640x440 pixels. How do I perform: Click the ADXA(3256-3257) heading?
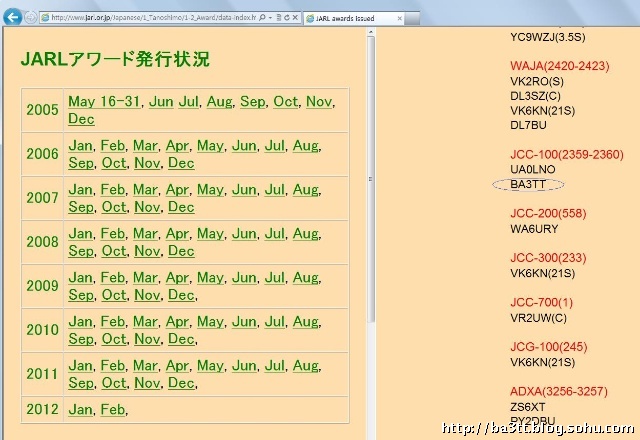coord(559,391)
